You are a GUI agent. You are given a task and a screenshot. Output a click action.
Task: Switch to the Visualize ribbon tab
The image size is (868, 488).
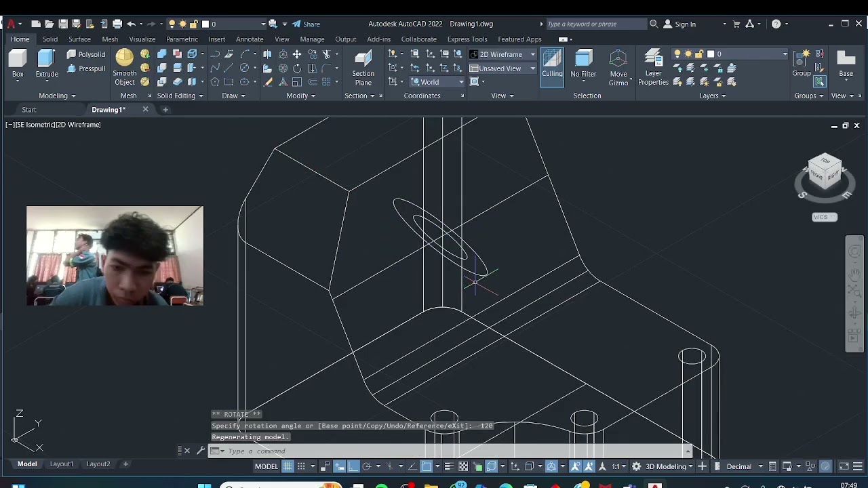[x=142, y=39]
